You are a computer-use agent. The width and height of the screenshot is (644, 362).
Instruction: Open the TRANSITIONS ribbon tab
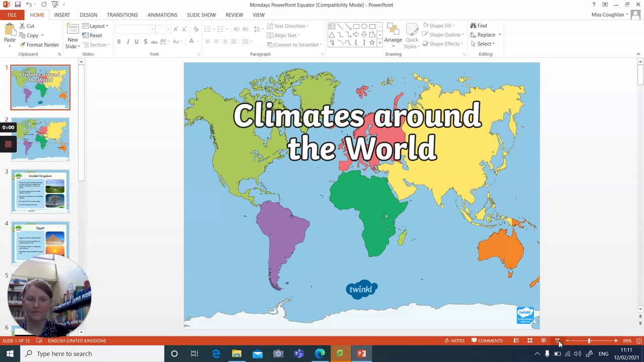[122, 15]
